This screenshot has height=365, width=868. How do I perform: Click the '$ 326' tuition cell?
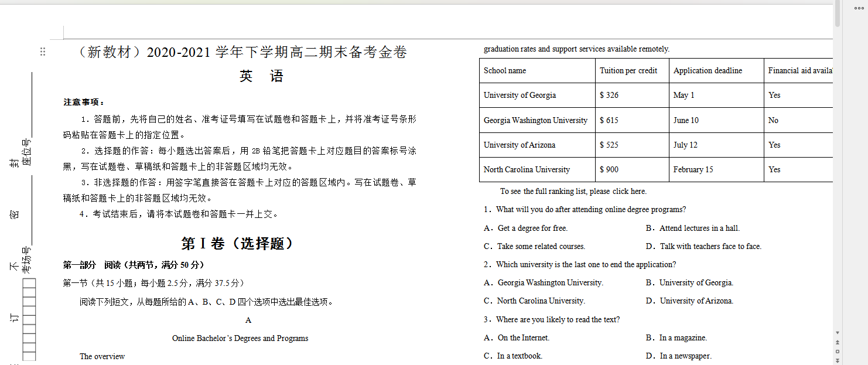[632, 95]
